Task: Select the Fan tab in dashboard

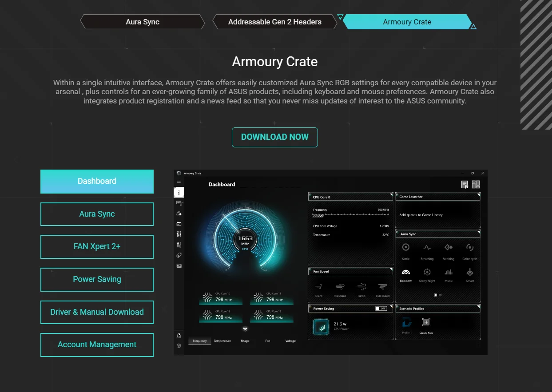Action: click(x=268, y=341)
